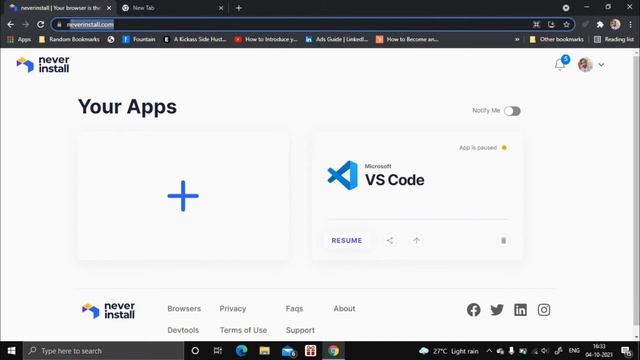This screenshot has width=640, height=360.
Task: Open the About footer link
Action: click(x=344, y=309)
